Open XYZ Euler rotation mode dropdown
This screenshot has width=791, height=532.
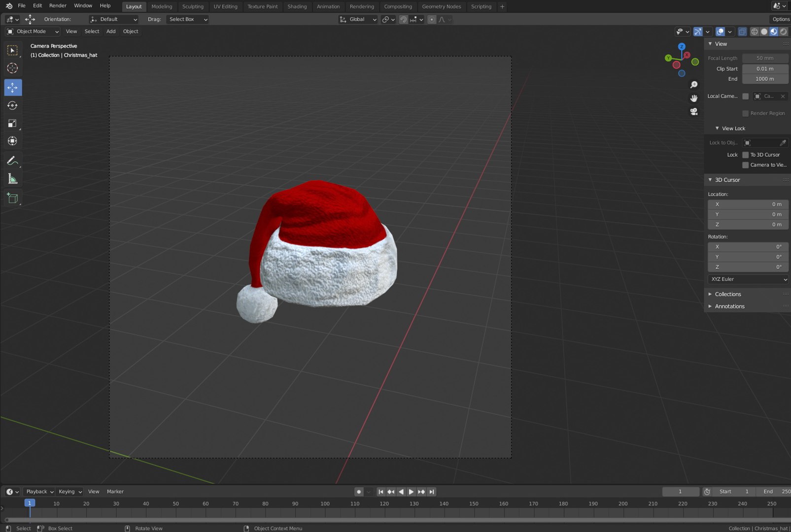(748, 279)
